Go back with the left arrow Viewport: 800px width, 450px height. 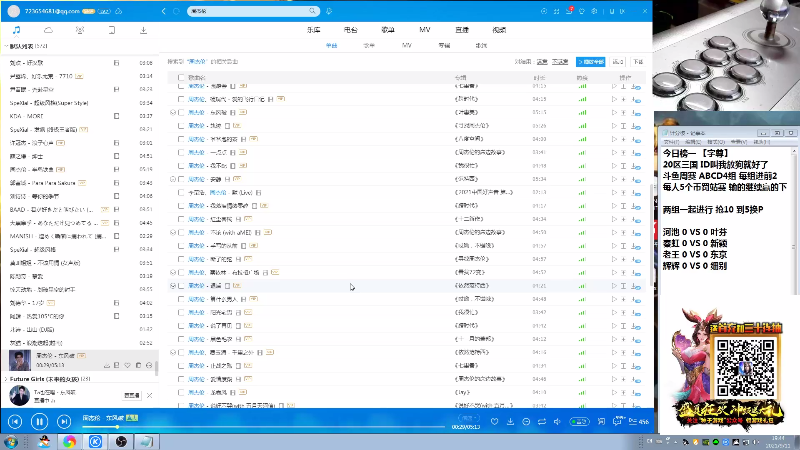tap(163, 11)
